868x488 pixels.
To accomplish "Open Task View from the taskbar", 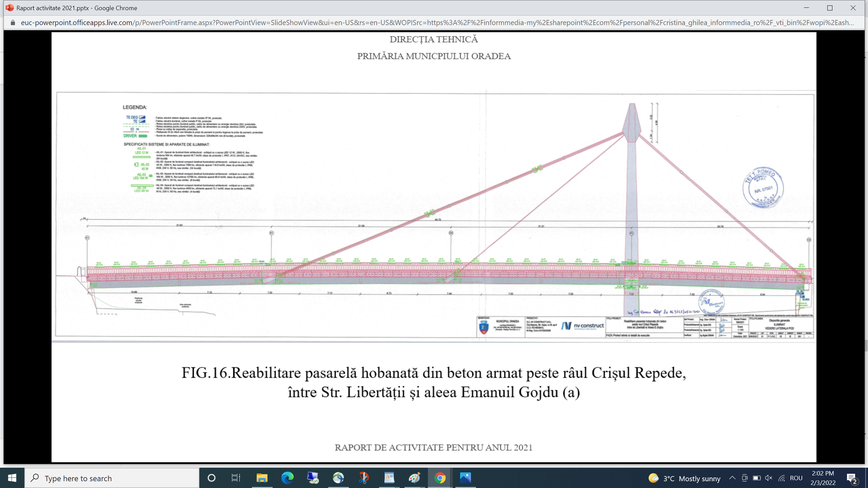I will pyautogui.click(x=236, y=478).
